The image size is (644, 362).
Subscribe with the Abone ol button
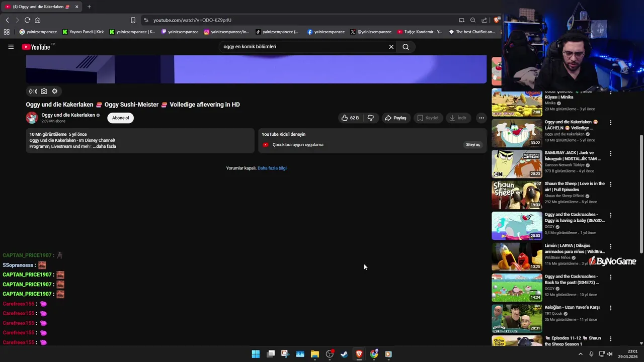point(120,118)
